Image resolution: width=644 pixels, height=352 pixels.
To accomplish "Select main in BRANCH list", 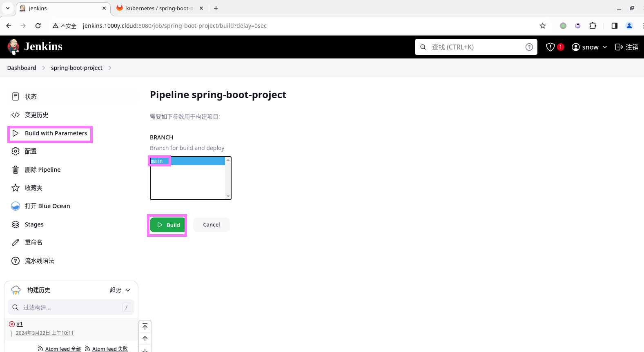I will (x=187, y=161).
